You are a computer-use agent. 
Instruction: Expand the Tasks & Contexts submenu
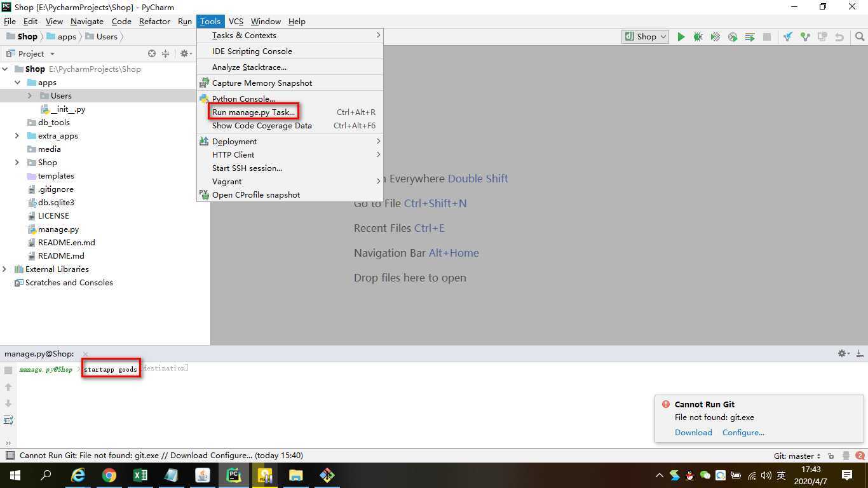[x=290, y=36]
